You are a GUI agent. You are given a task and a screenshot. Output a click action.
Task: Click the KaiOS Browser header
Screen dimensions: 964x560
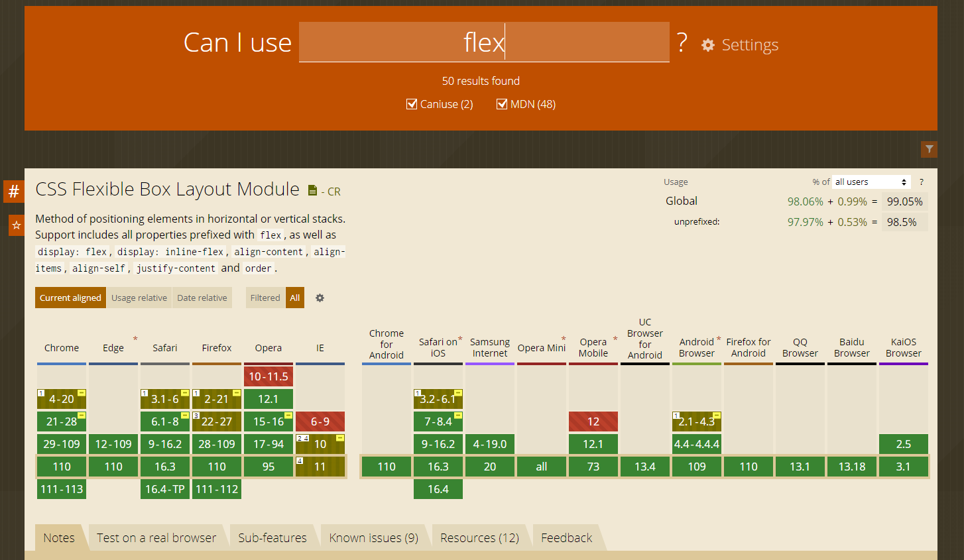[x=904, y=347]
